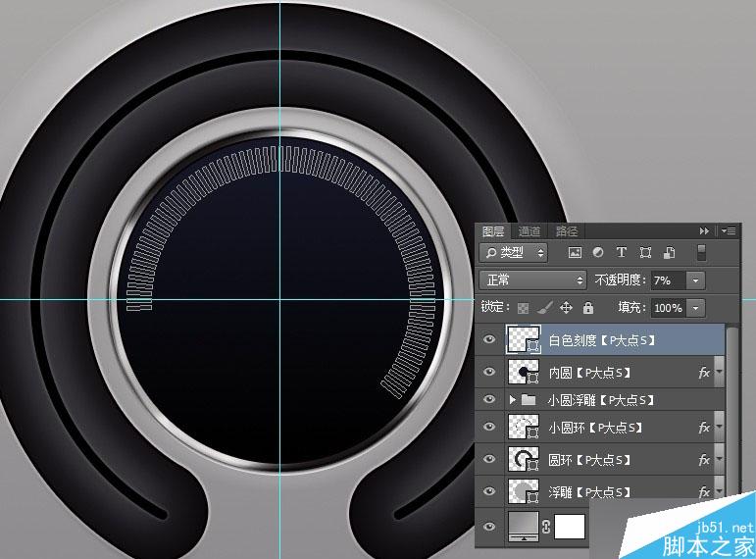Click the mask link chain icon on bottom layer
The height and width of the screenshot is (559, 756).
[546, 527]
